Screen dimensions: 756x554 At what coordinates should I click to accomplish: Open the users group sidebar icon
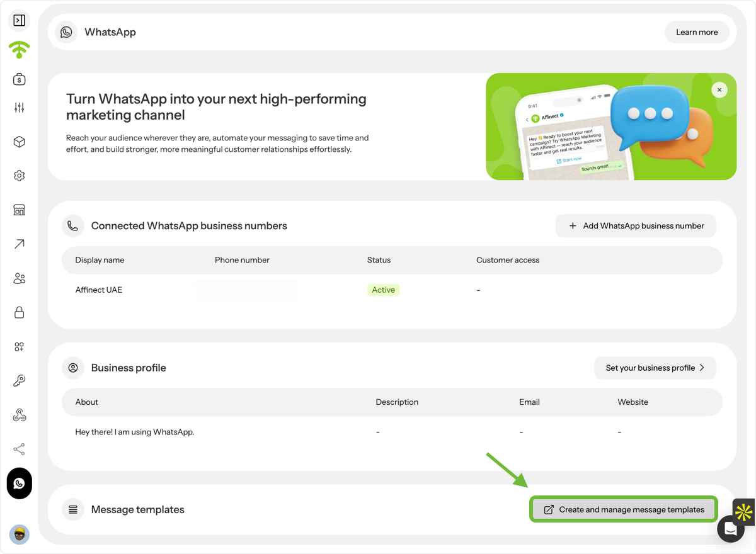pyautogui.click(x=20, y=278)
